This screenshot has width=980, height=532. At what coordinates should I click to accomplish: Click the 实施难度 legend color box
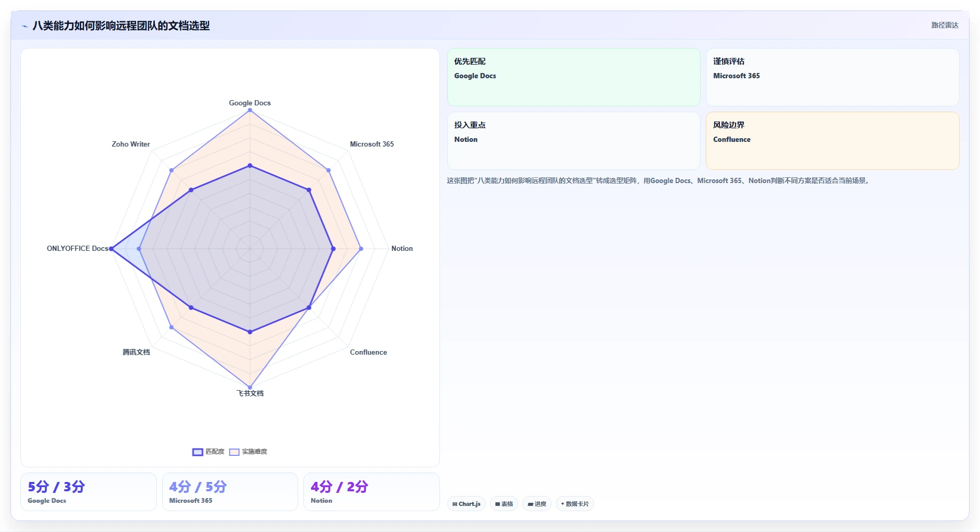(235, 452)
